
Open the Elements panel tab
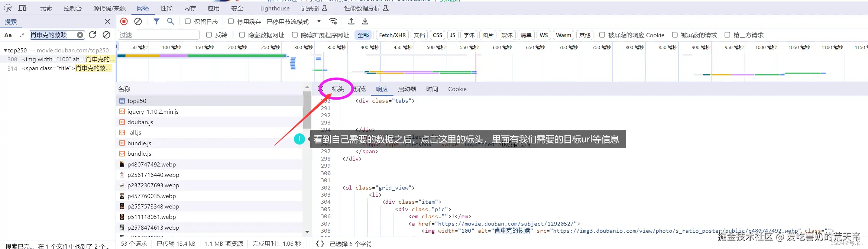(x=46, y=8)
